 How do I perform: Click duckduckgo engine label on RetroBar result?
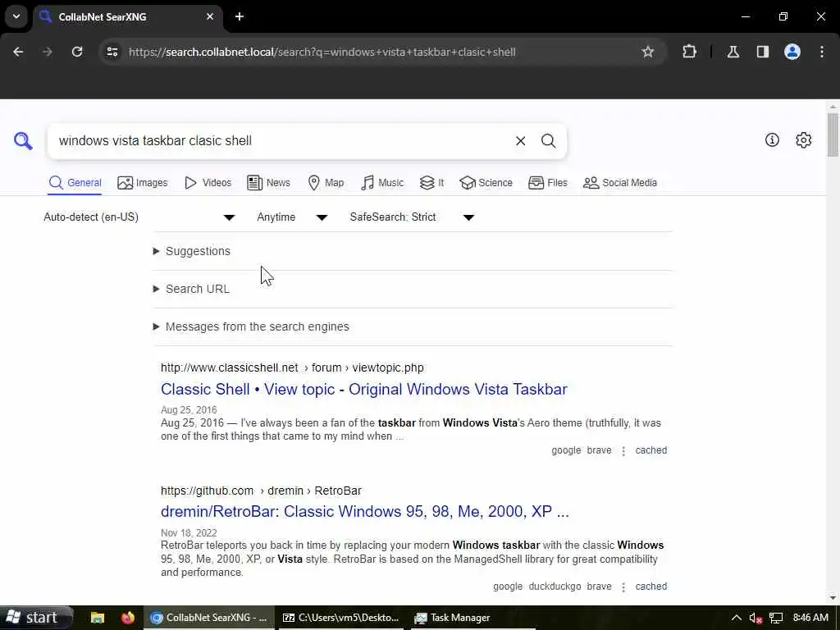pyautogui.click(x=555, y=587)
